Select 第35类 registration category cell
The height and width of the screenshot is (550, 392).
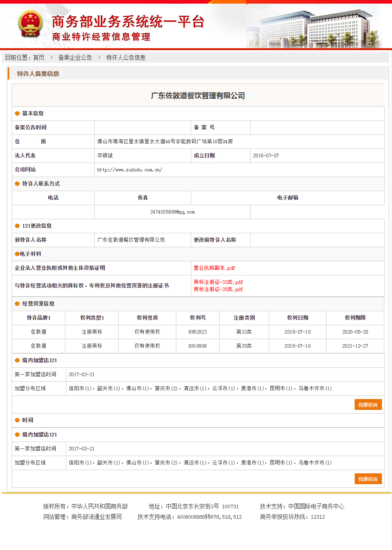pos(244,346)
